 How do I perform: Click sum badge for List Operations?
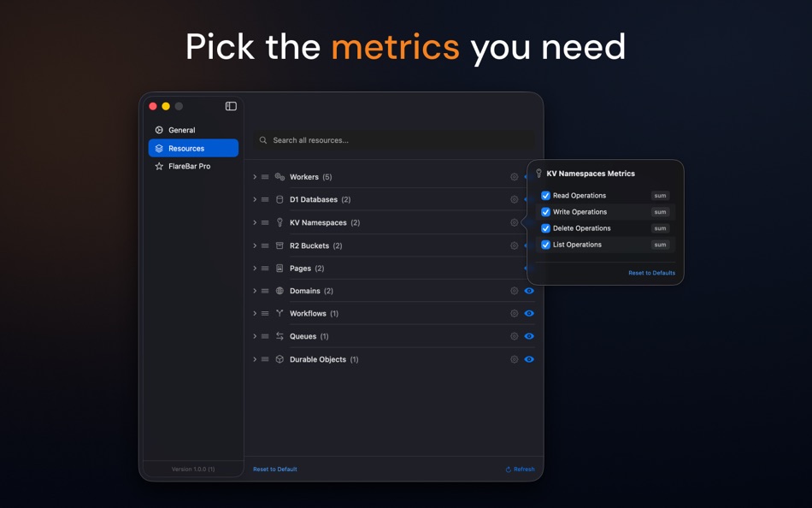[660, 245]
